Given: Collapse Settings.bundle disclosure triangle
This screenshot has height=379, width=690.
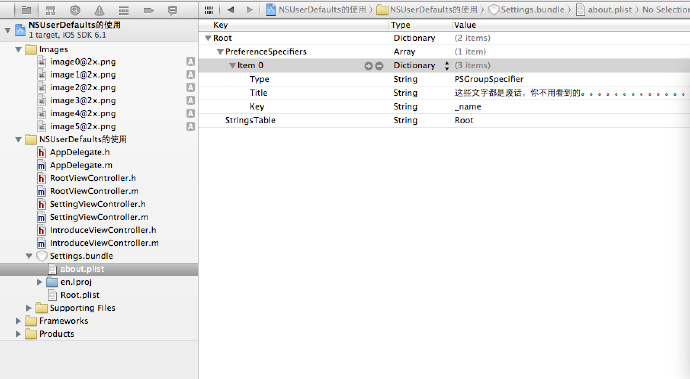Looking at the screenshot, I should [x=29, y=256].
